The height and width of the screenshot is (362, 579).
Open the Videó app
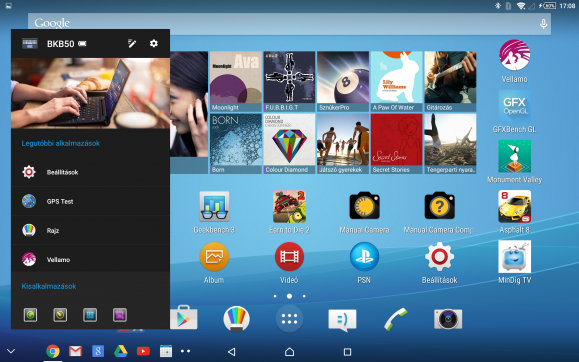289,263
